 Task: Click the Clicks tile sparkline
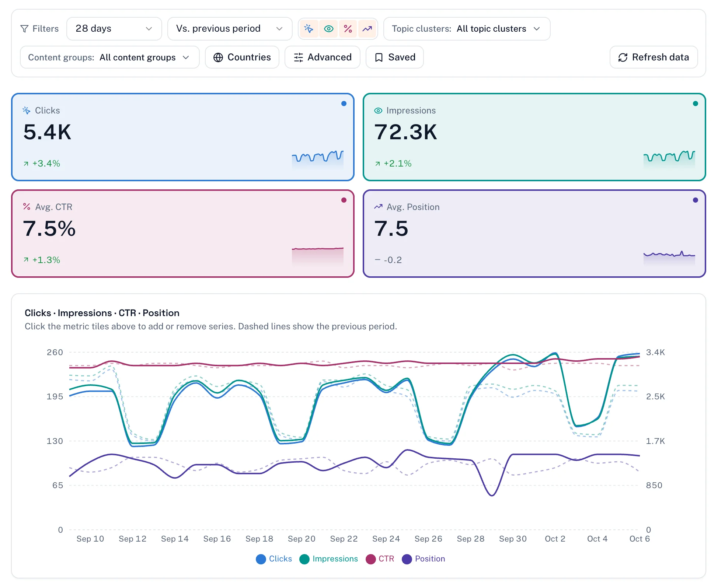pyautogui.click(x=318, y=159)
